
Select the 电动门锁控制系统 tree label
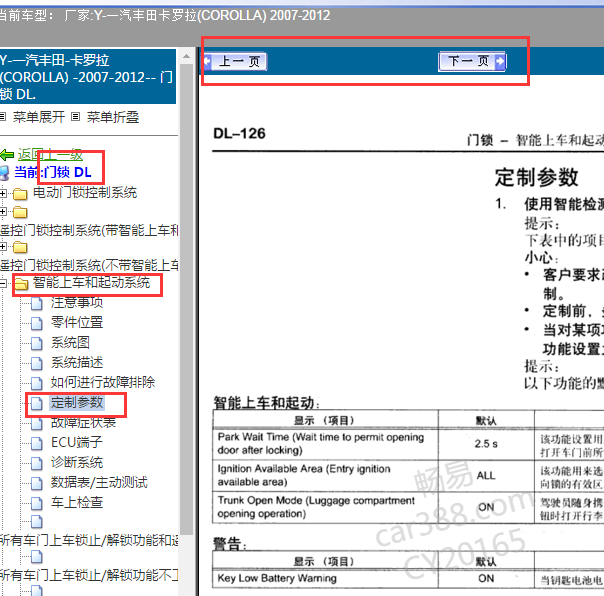(85, 192)
